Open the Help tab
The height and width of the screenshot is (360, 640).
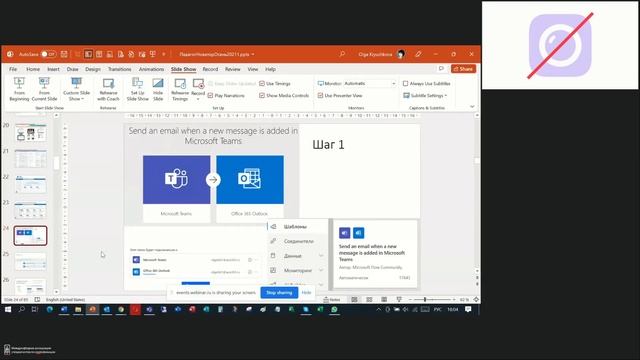(x=270, y=69)
